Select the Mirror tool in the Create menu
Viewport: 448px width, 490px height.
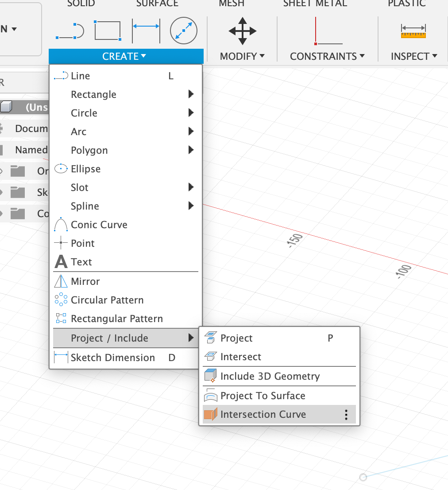[85, 281]
